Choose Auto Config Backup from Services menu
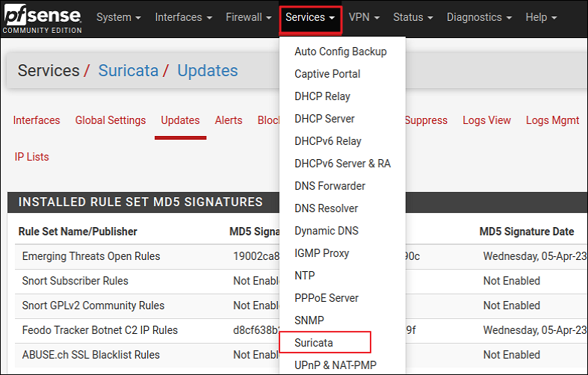The height and width of the screenshot is (375, 588). tap(341, 52)
